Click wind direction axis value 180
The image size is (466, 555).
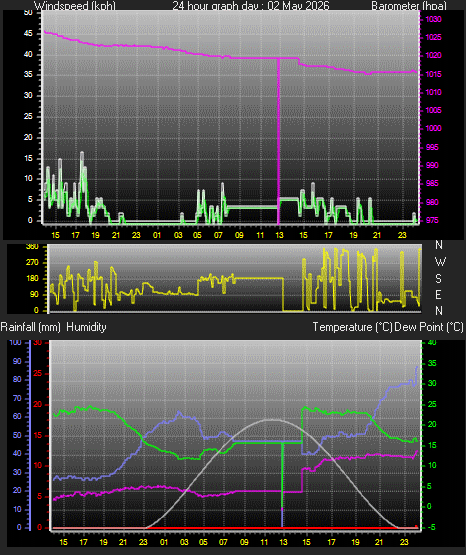[32, 279]
